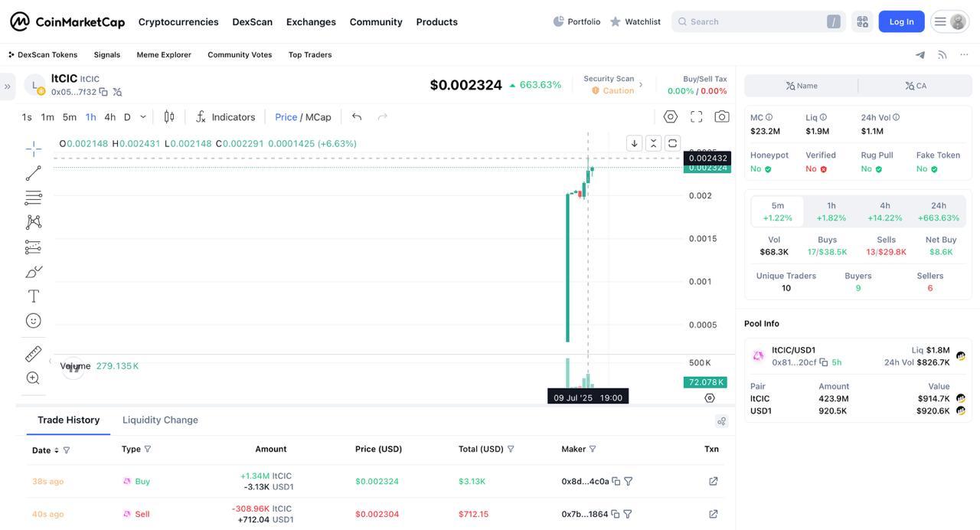Select the trend line drawing tool

pyautogui.click(x=34, y=173)
